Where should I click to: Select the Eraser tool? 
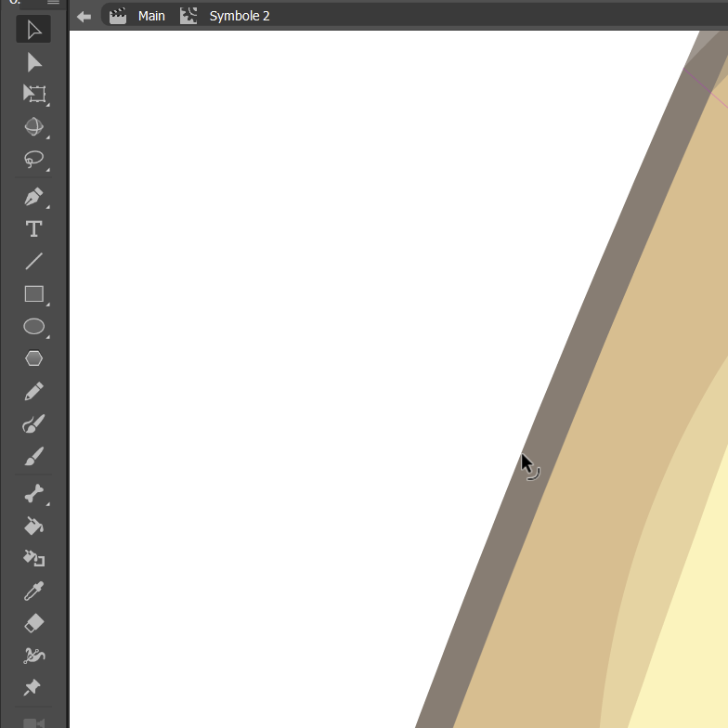(x=33, y=623)
